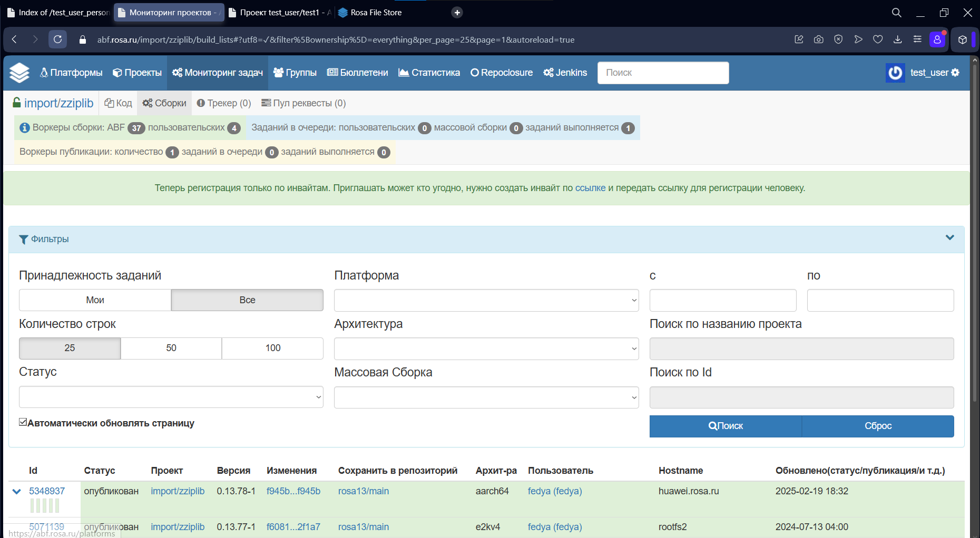Image resolution: width=980 pixels, height=538 pixels.
Task: Open the Сборки project tab
Action: click(x=164, y=103)
